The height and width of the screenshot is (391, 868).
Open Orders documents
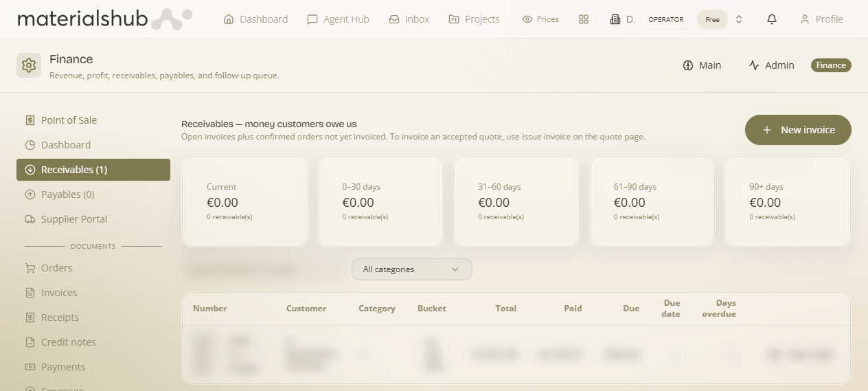coord(93,268)
